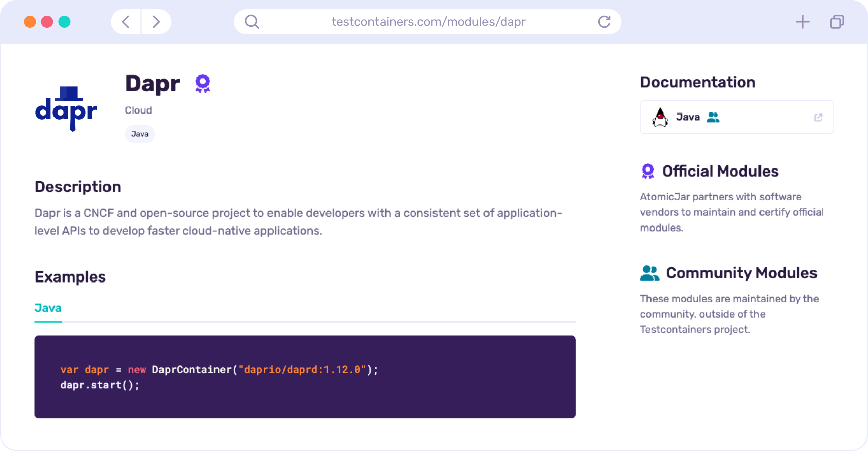Image resolution: width=868 pixels, height=451 pixels.
Task: Click the Examples heading
Action: coord(70,277)
